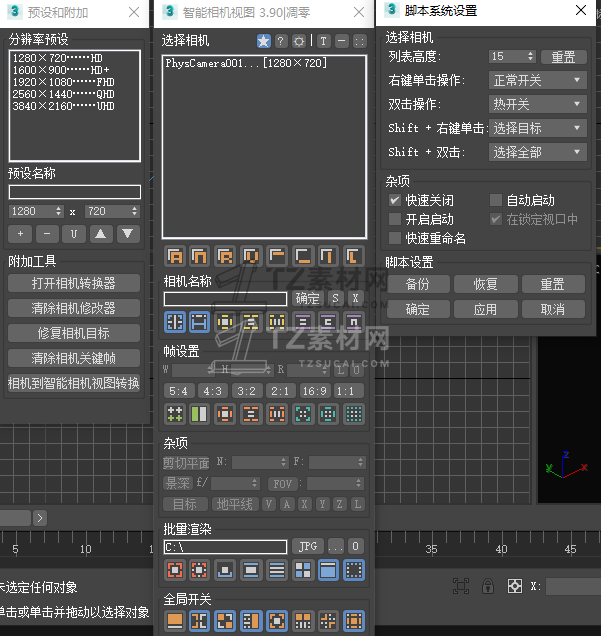The height and width of the screenshot is (636, 601).
Task: Click the JPG format button
Action: coord(308,546)
